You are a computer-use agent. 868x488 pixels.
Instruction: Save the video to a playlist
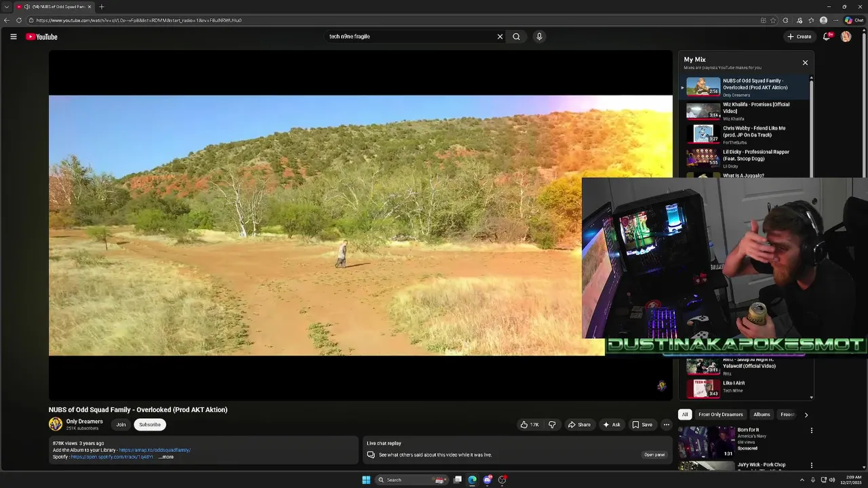click(642, 424)
